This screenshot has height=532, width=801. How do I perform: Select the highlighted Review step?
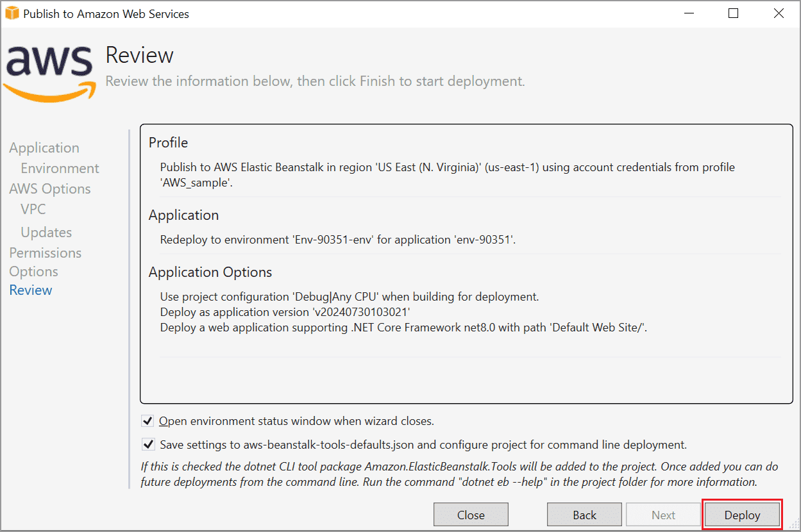tap(30, 290)
